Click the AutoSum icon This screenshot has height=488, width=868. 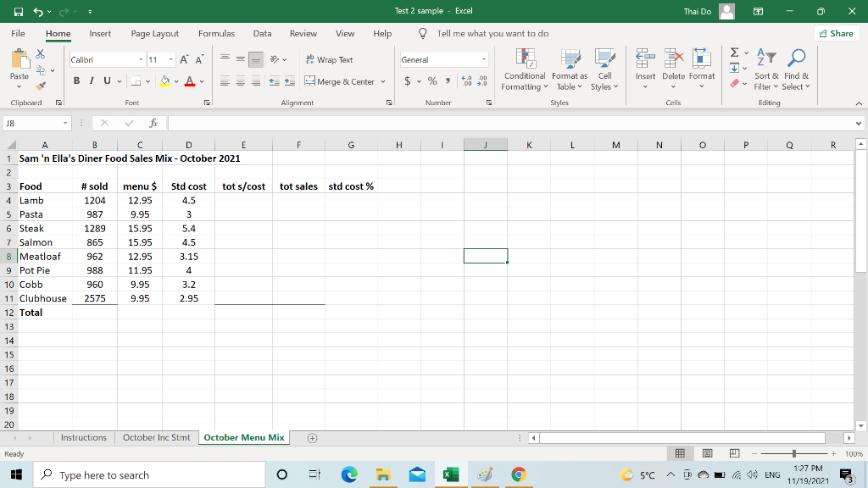pyautogui.click(x=735, y=53)
